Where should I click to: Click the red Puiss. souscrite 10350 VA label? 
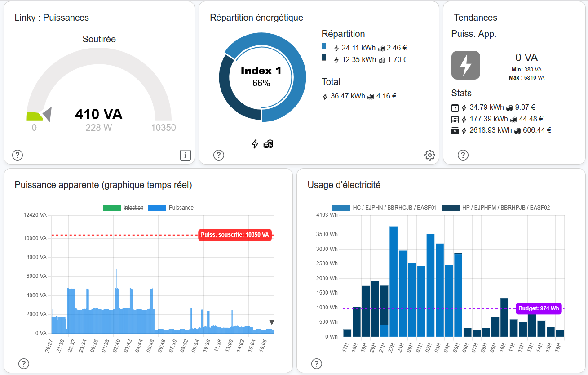coord(235,235)
